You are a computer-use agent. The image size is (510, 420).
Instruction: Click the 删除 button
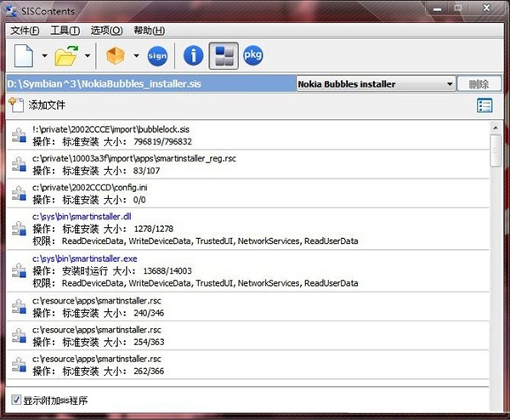(479, 84)
